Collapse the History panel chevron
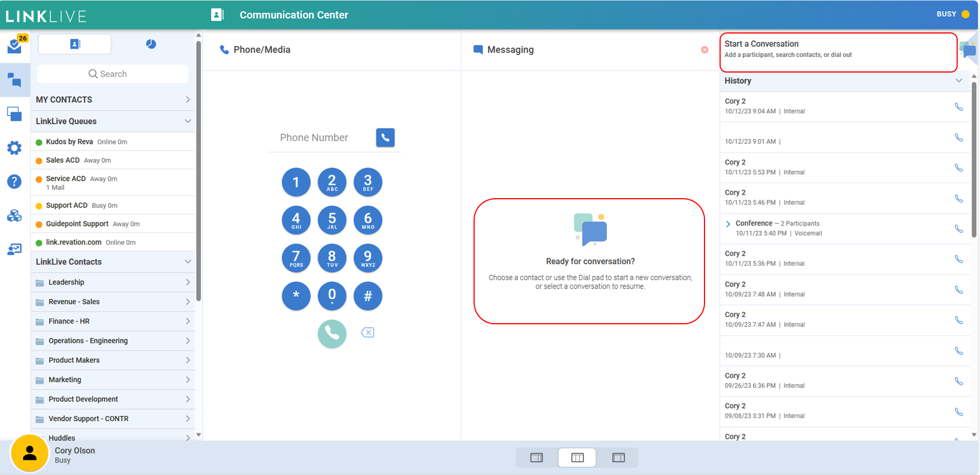Screen dimensions: 980x475 pyautogui.click(x=958, y=80)
